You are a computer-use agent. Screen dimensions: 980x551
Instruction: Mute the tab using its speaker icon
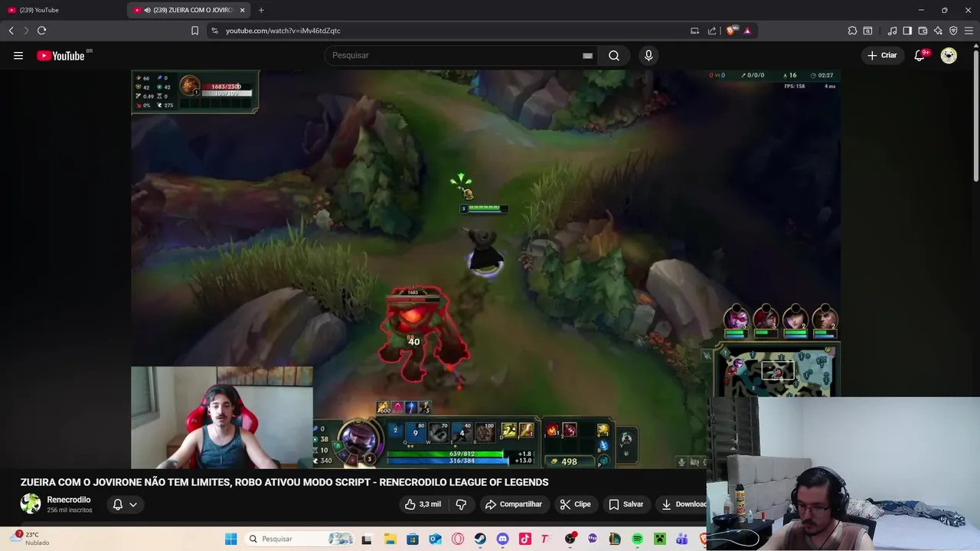[147, 10]
